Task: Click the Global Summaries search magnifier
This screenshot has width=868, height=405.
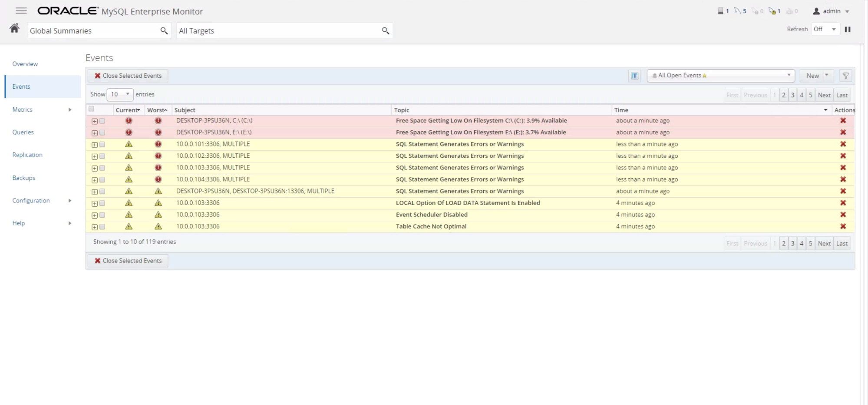Action: click(164, 30)
